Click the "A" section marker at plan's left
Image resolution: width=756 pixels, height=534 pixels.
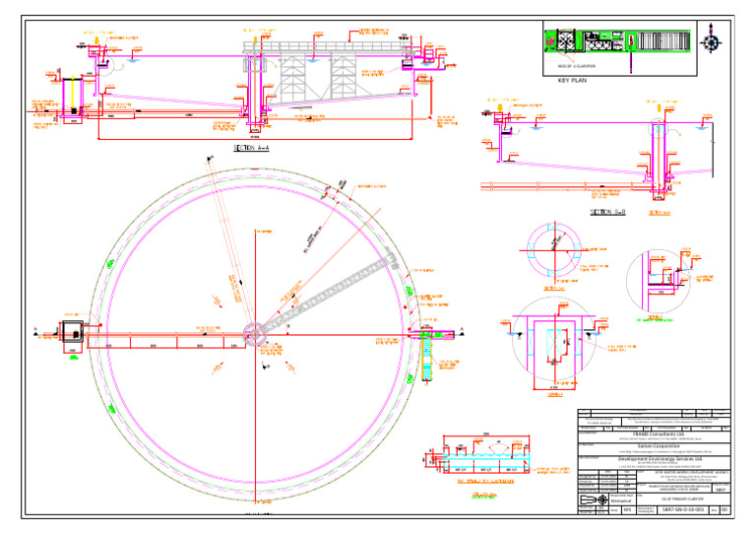pyautogui.click(x=35, y=330)
